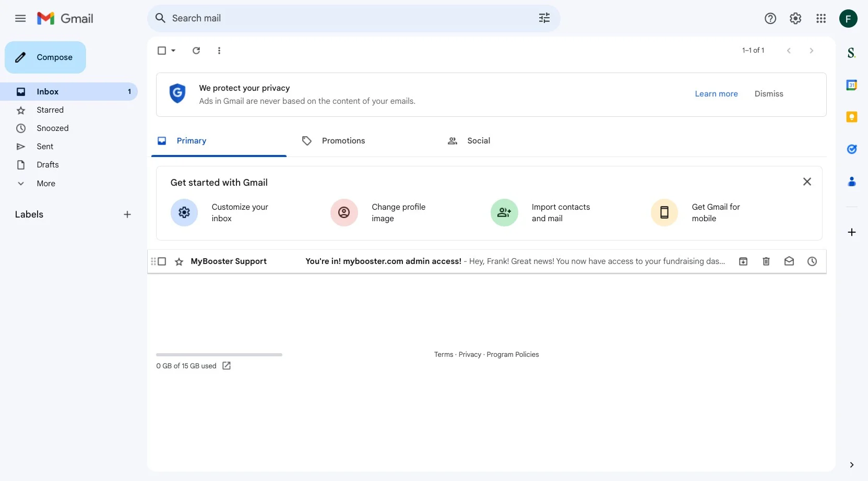Open the Program Policies link
The width and height of the screenshot is (868, 481).
tap(513, 355)
